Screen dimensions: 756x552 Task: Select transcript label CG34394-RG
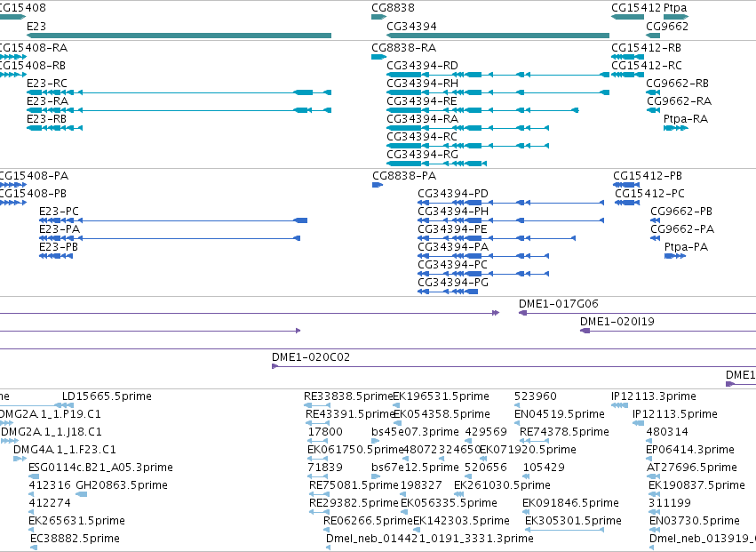422,155
